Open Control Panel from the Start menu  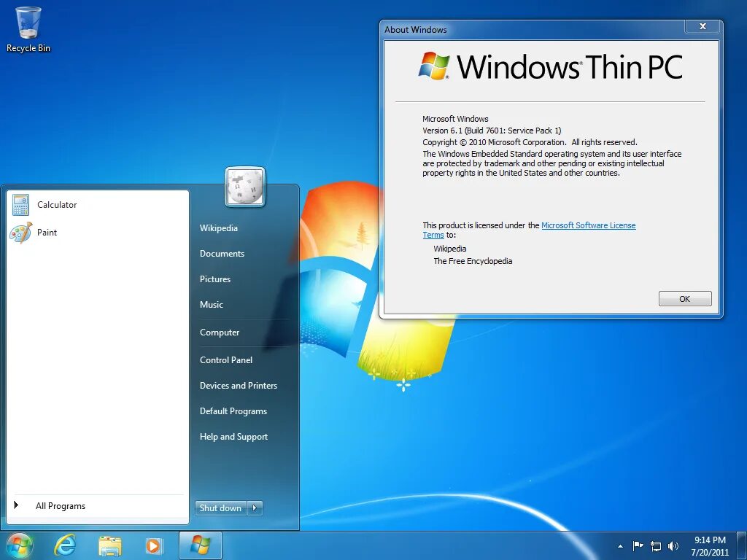[226, 360]
